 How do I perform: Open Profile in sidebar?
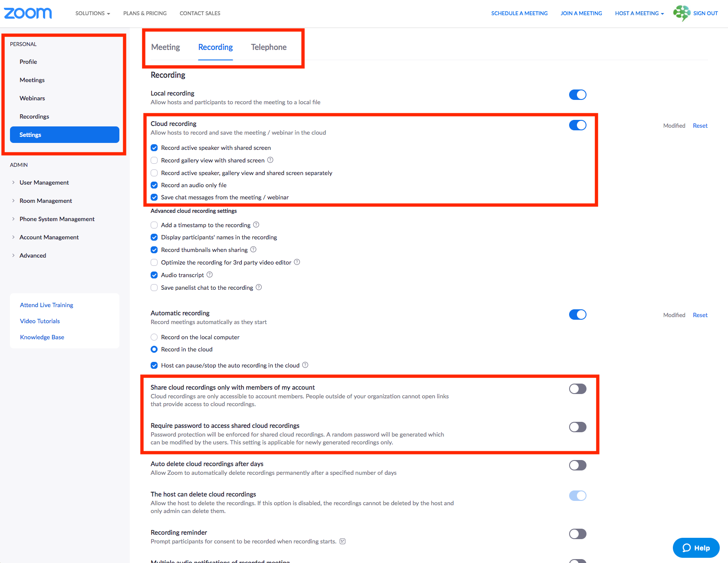click(x=28, y=62)
